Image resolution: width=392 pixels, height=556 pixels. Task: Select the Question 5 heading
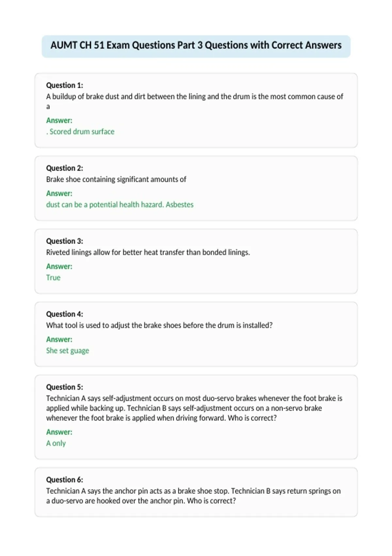pyautogui.click(x=65, y=387)
